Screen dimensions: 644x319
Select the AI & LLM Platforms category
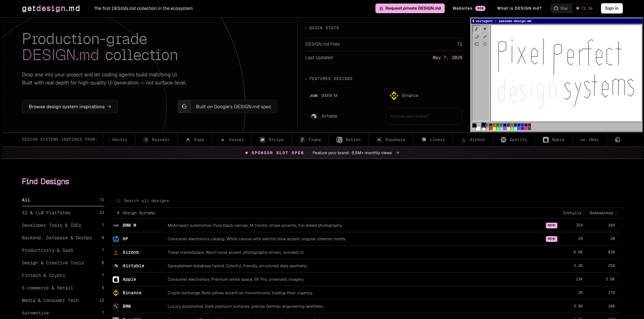63,213
